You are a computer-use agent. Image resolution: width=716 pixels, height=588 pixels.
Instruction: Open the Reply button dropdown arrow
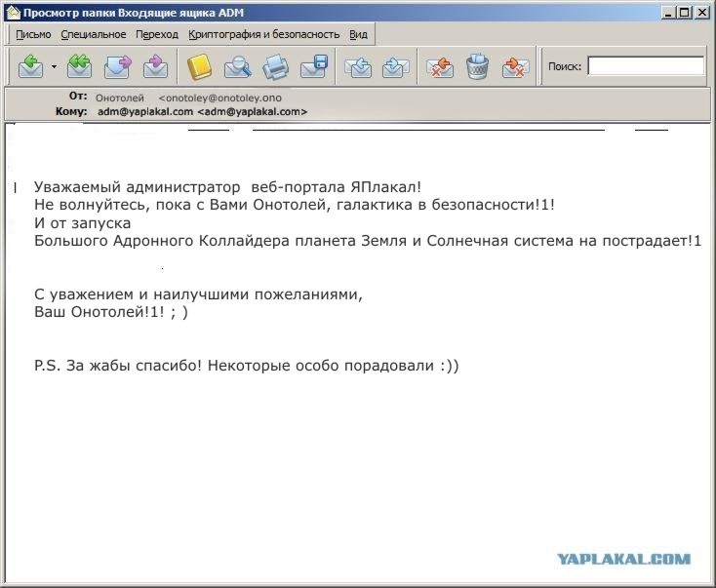click(x=54, y=66)
